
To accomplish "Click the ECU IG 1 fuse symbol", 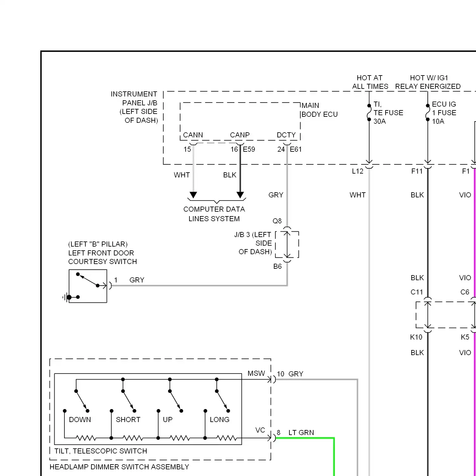I will (x=428, y=113).
